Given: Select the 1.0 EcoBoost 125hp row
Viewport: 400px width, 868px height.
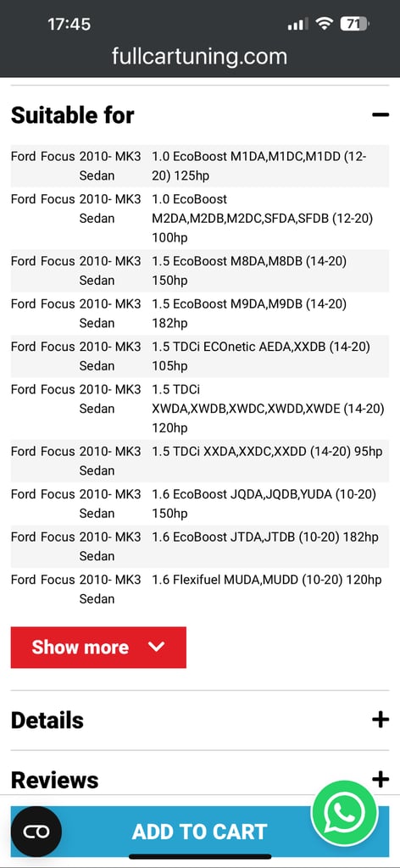Looking at the screenshot, I should pos(200,166).
